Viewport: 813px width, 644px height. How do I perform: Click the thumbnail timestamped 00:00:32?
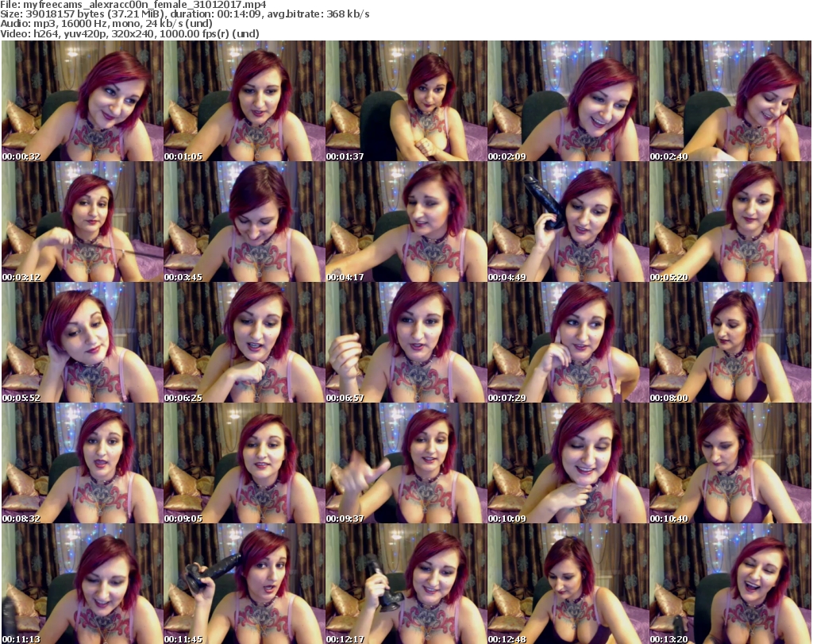coord(82,101)
